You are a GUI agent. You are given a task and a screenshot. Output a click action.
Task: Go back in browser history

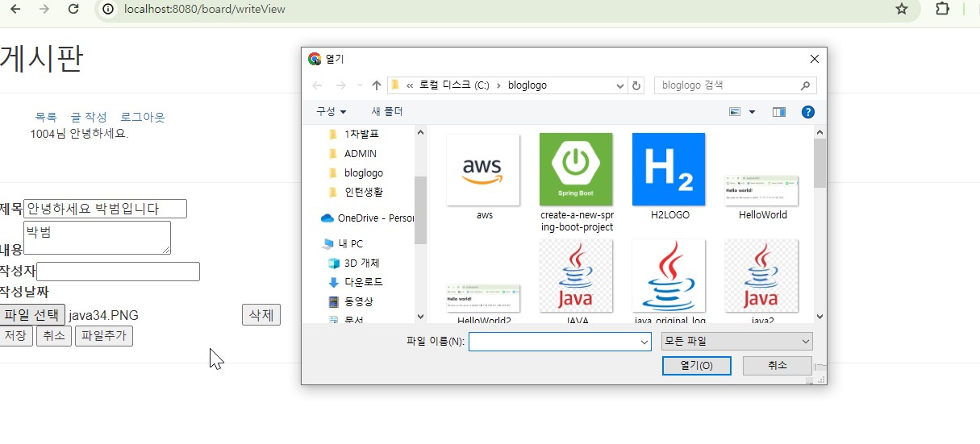tap(15, 9)
